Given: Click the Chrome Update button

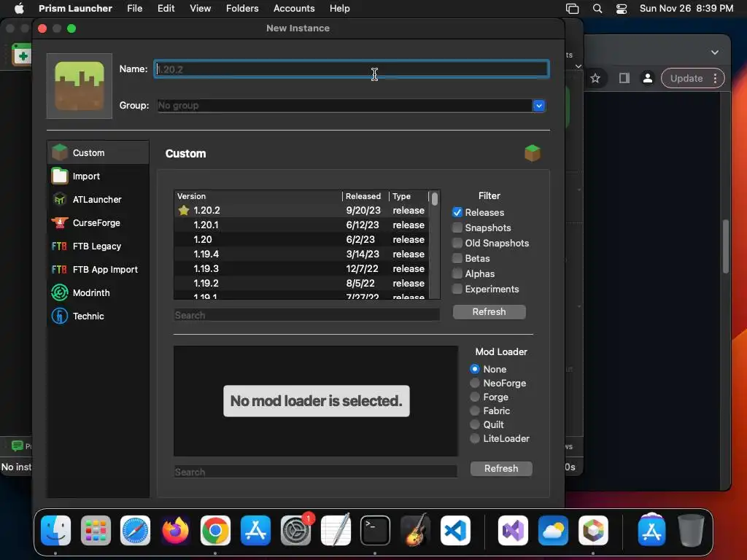Looking at the screenshot, I should tap(686, 78).
